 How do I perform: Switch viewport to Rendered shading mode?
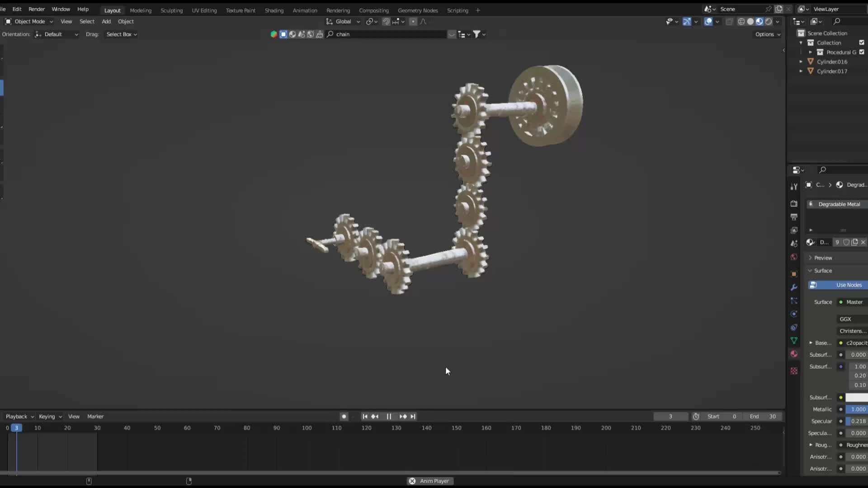tap(768, 21)
